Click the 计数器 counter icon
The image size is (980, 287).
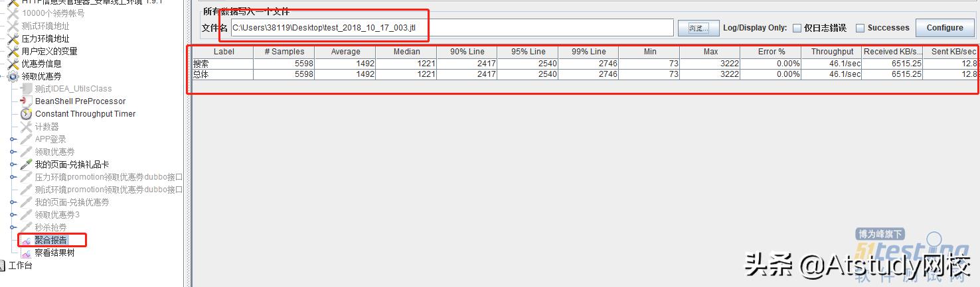click(x=26, y=127)
